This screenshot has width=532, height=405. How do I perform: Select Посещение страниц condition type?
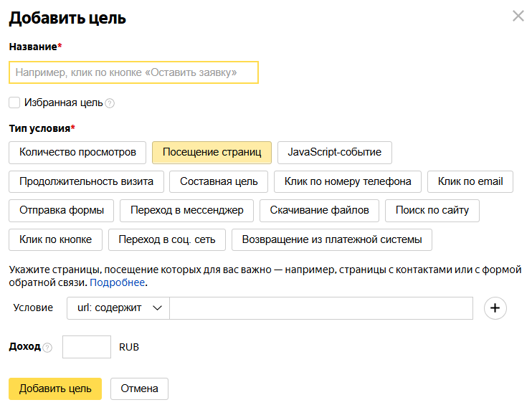pyautogui.click(x=212, y=153)
